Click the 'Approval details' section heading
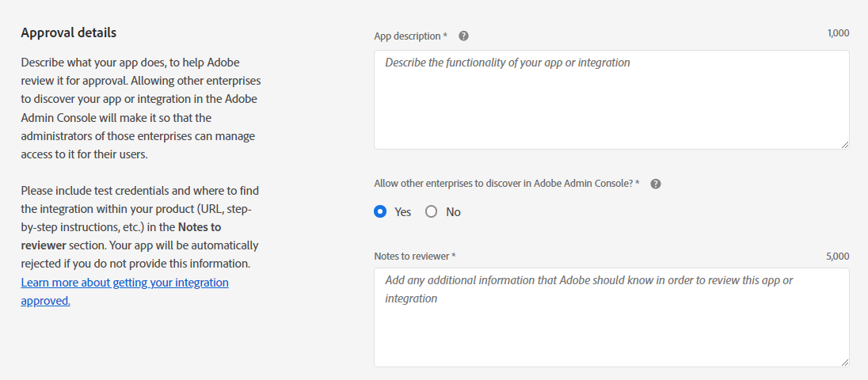The width and height of the screenshot is (868, 380). (x=68, y=32)
